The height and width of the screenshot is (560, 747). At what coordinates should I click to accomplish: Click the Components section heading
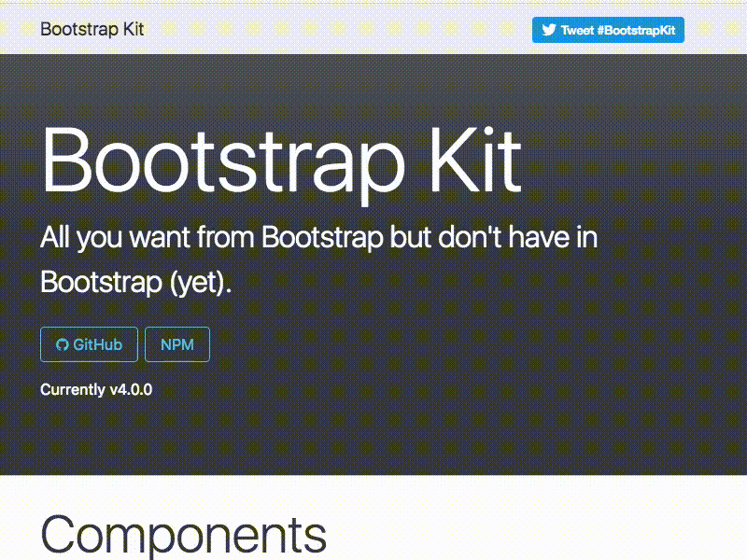point(183,532)
